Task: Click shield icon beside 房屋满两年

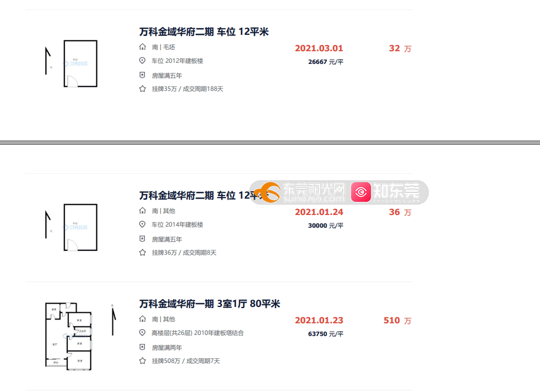Action: [142, 347]
